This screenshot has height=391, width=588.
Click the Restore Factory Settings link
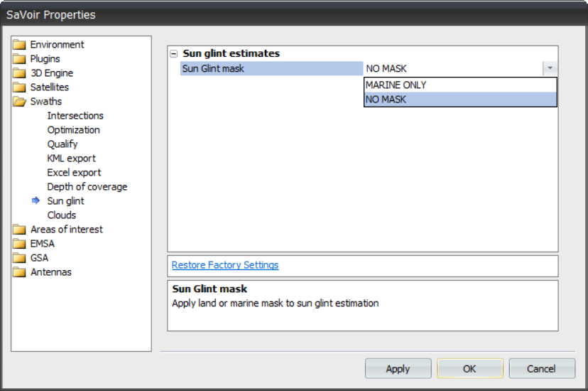225,265
